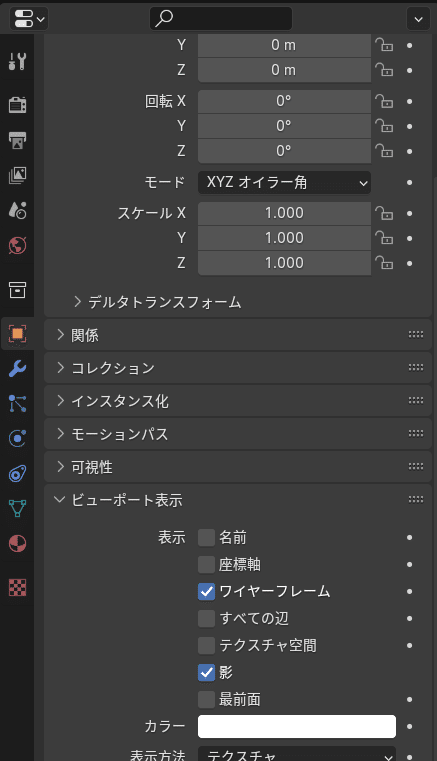Enable the すべての辺 checkbox
Image resolution: width=437 pixels, height=761 pixels.
click(206, 618)
